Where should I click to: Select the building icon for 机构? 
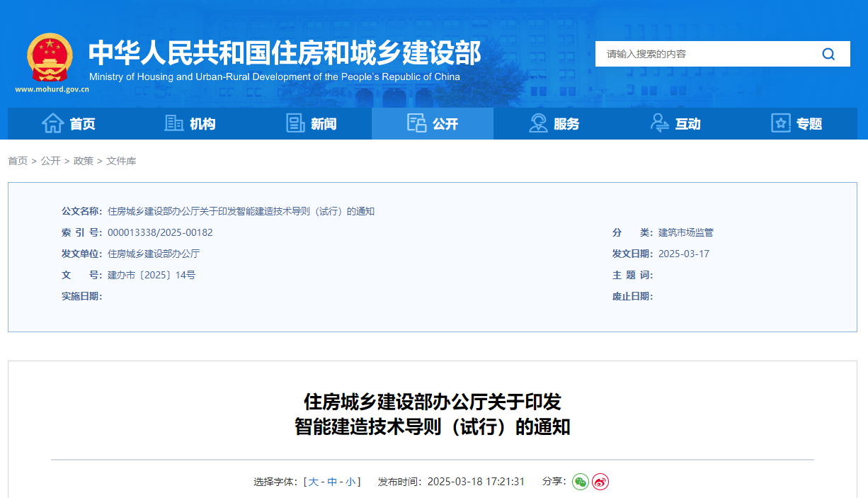[x=173, y=123]
